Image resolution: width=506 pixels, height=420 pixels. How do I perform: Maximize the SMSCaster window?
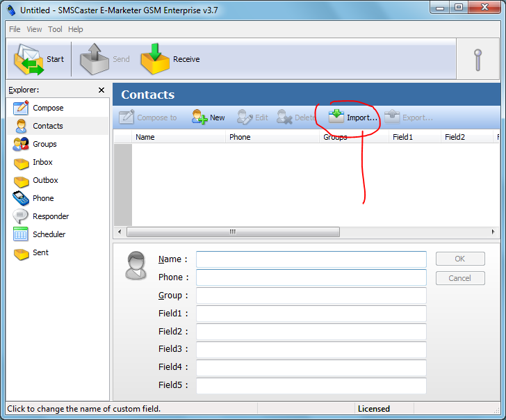click(459, 8)
